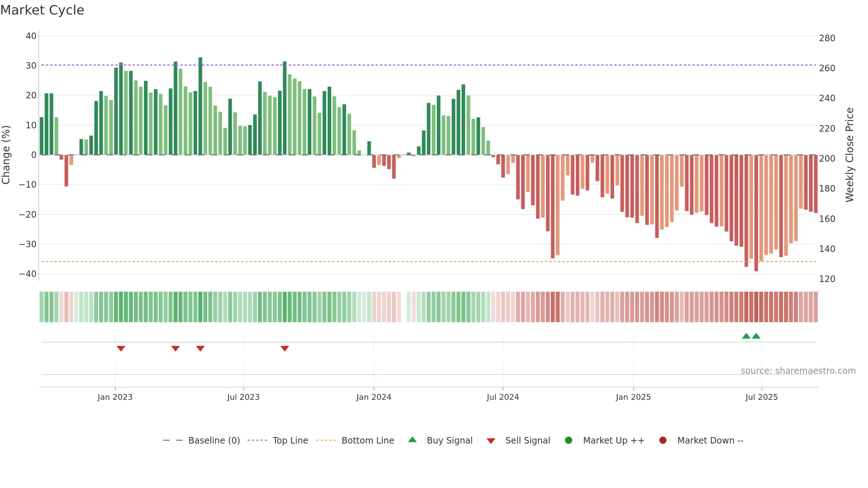Viewport: 868px width, 488px height.
Task: Click the 120 value on the price axis
Action: (x=827, y=279)
